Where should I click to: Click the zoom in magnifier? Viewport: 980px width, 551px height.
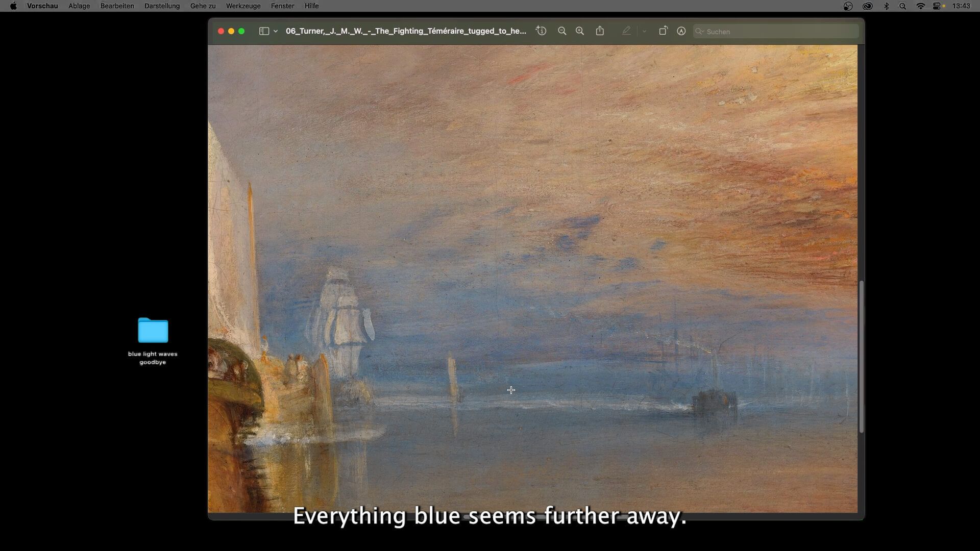click(580, 31)
